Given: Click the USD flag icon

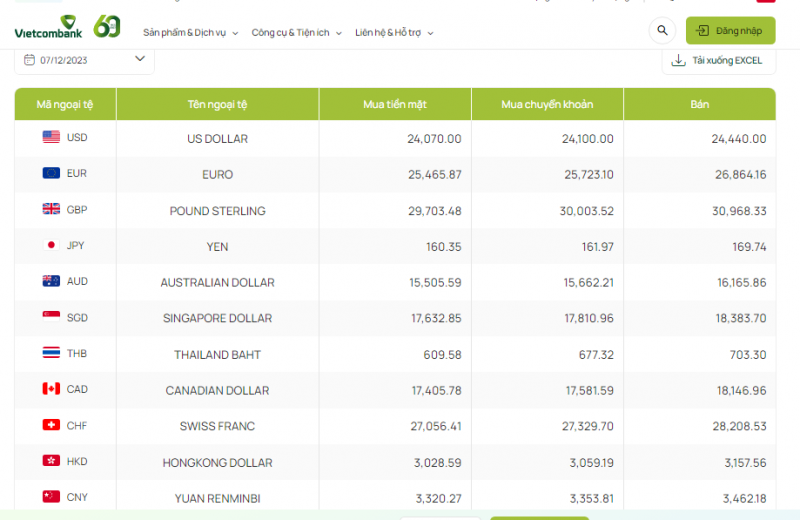Looking at the screenshot, I should pyautogui.click(x=51, y=137).
